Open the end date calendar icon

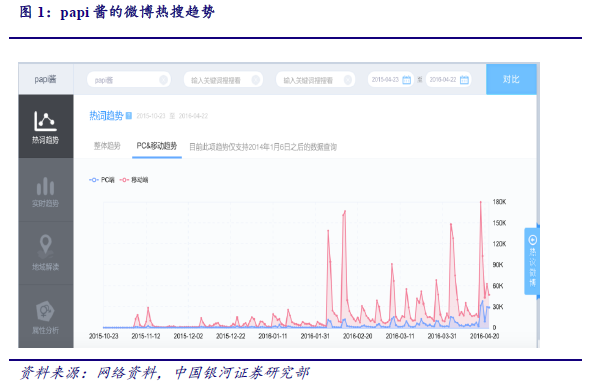tap(464, 80)
